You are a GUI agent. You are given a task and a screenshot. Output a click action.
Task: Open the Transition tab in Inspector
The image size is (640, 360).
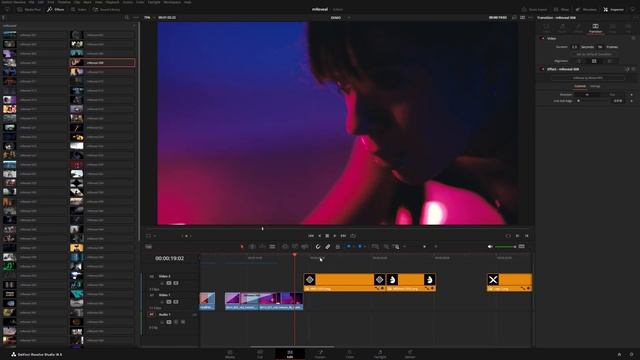595,28
